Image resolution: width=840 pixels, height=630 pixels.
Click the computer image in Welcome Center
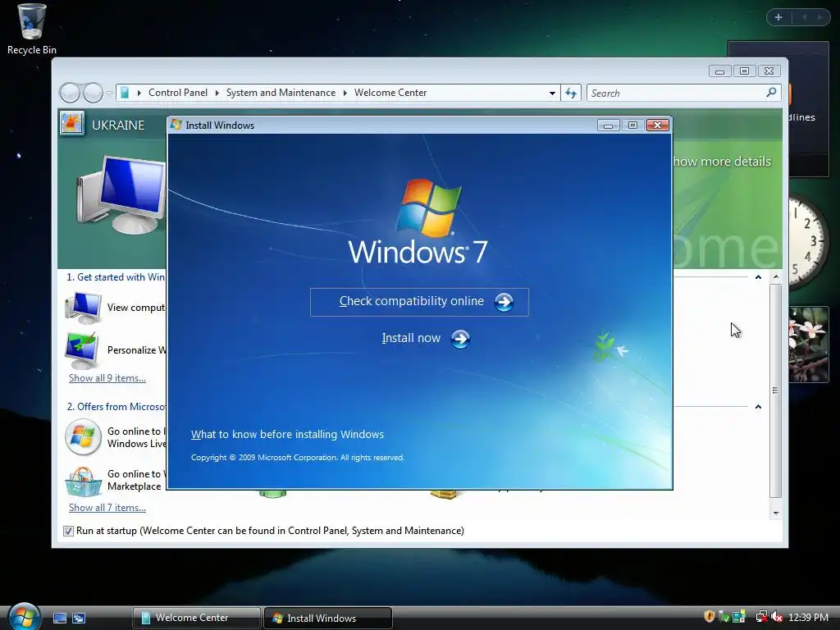point(120,195)
